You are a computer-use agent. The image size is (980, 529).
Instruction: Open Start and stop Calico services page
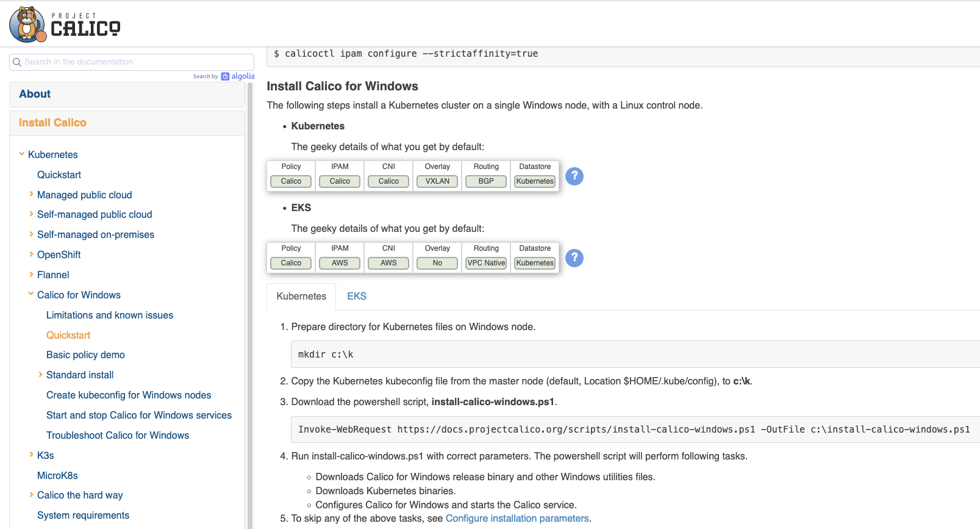(139, 415)
